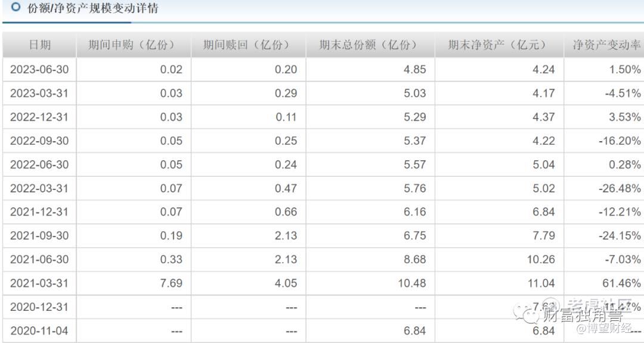Click the 期间申购（亿份） column header

point(134,45)
